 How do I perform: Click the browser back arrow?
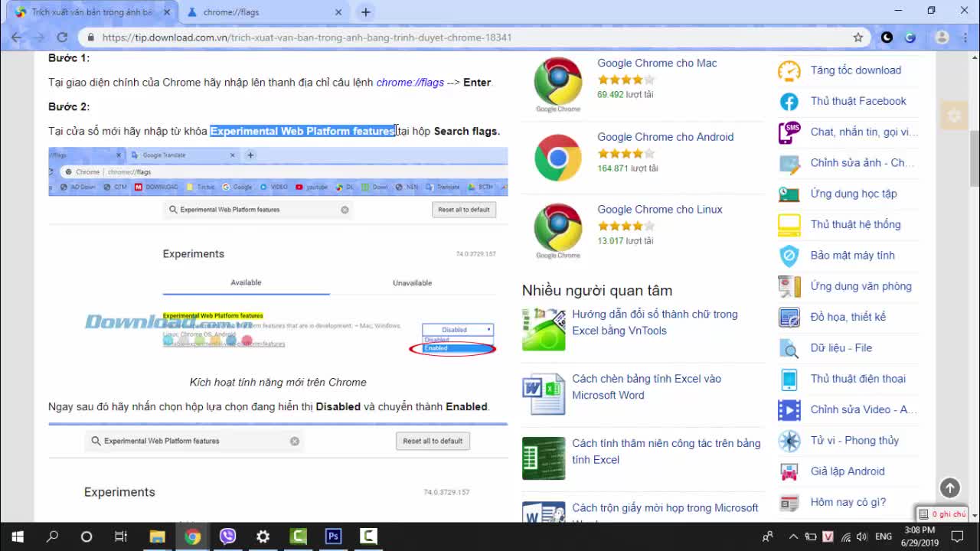pos(17,37)
